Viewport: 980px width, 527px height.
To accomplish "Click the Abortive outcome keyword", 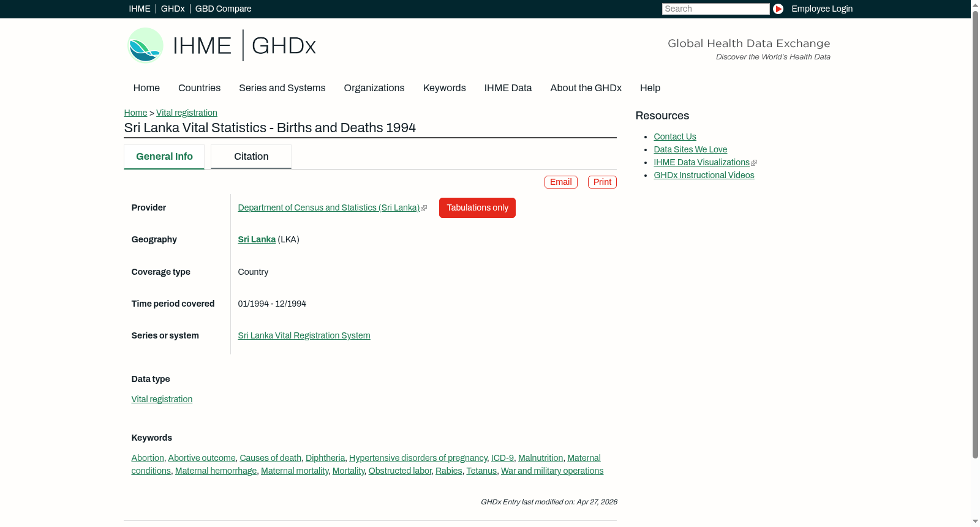I will coord(202,458).
